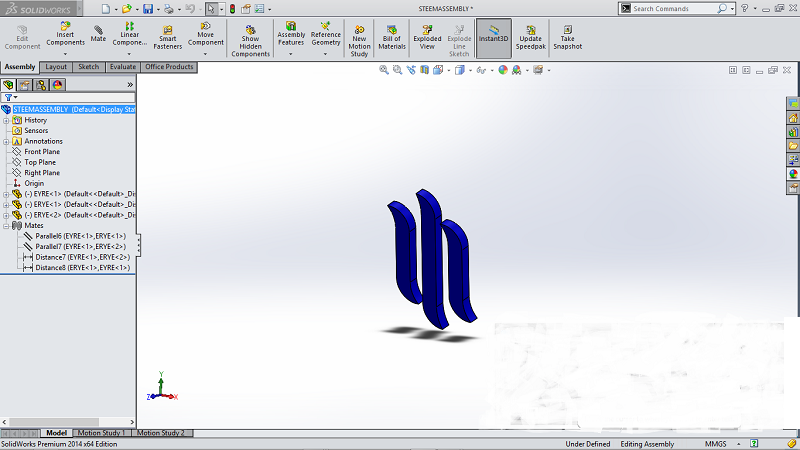
Task: Take Snapshot of the assembly
Action: point(567,38)
